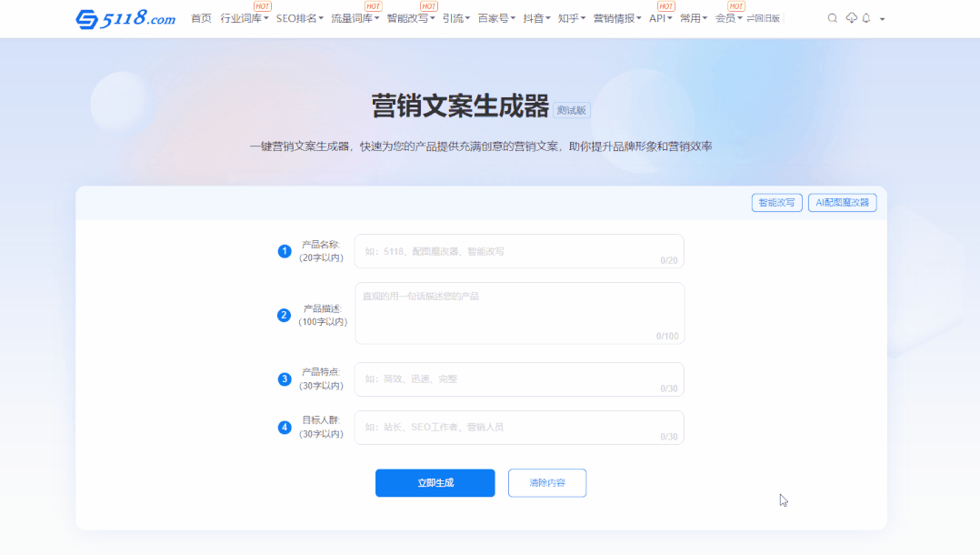
Task: Expand the 流量词库 menu
Action: point(355,18)
